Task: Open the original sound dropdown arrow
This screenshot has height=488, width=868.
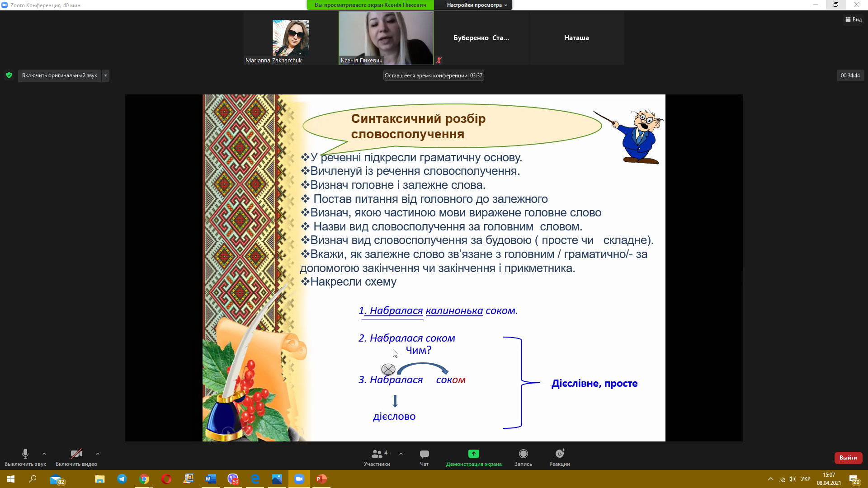Action: [105, 75]
